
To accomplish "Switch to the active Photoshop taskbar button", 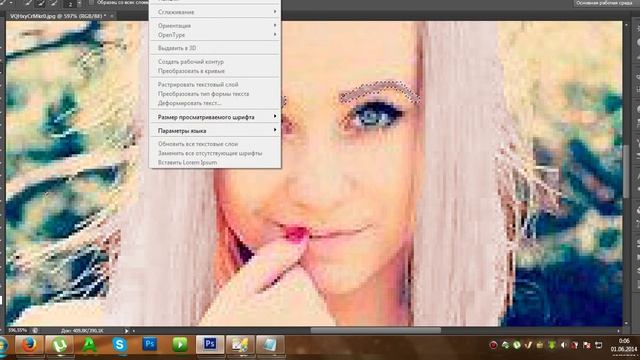I will pos(210,345).
